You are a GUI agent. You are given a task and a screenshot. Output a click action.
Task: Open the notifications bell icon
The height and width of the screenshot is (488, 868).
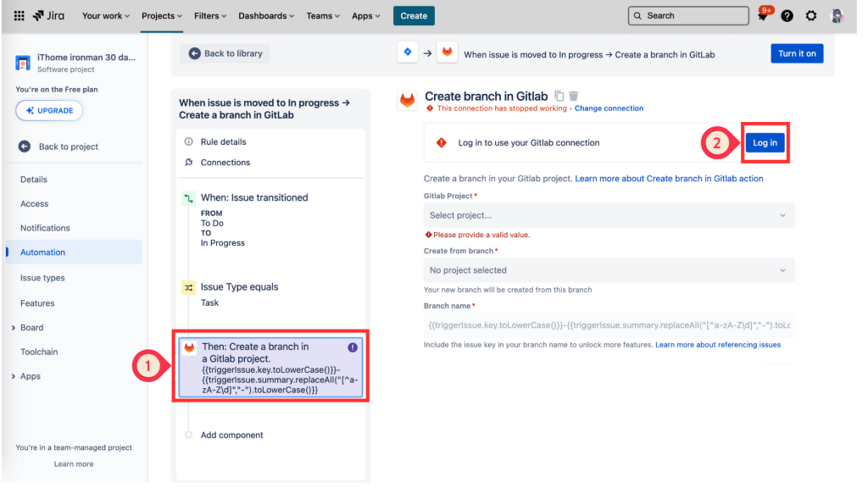coord(762,15)
